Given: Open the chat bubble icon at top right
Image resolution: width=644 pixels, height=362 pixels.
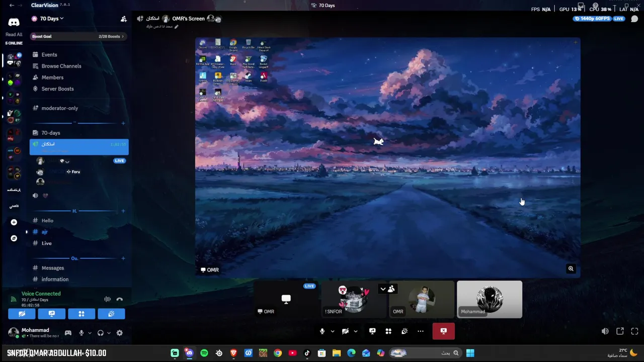Looking at the screenshot, I should pyautogui.click(x=634, y=19).
